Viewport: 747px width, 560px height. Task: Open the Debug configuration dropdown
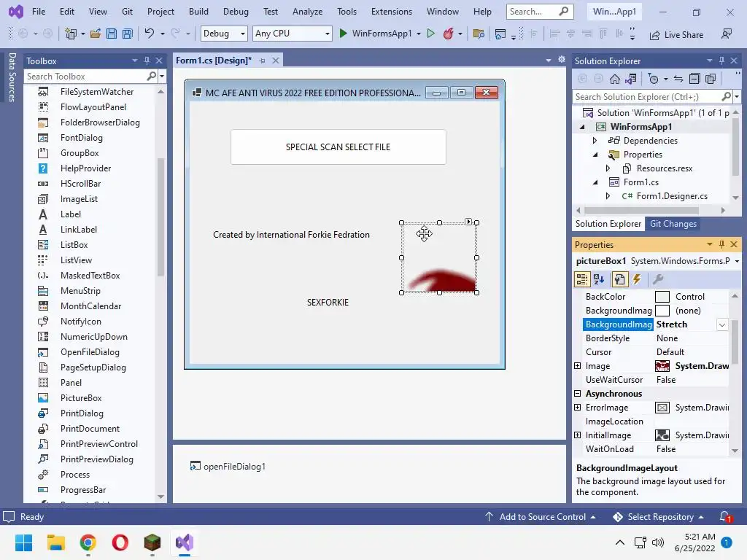point(243,34)
